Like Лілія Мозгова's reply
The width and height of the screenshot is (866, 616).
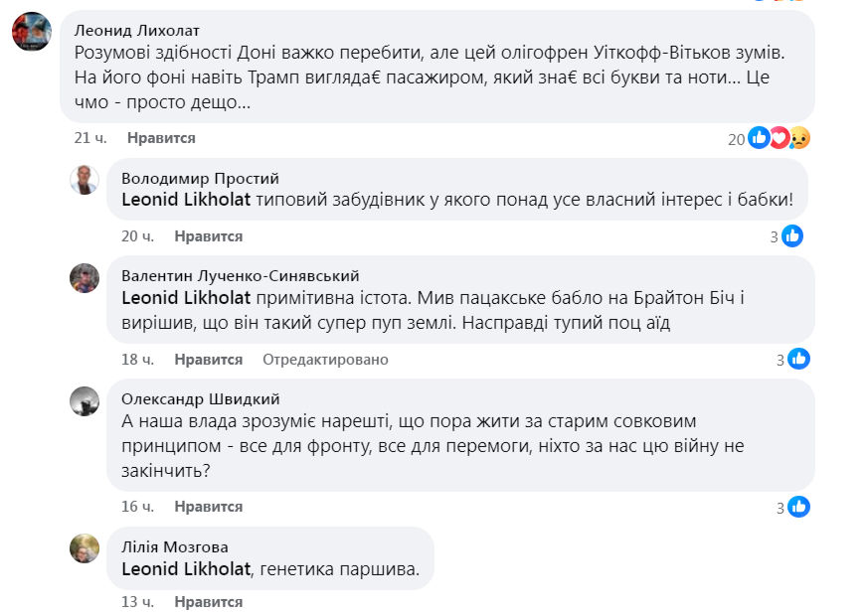(209, 602)
